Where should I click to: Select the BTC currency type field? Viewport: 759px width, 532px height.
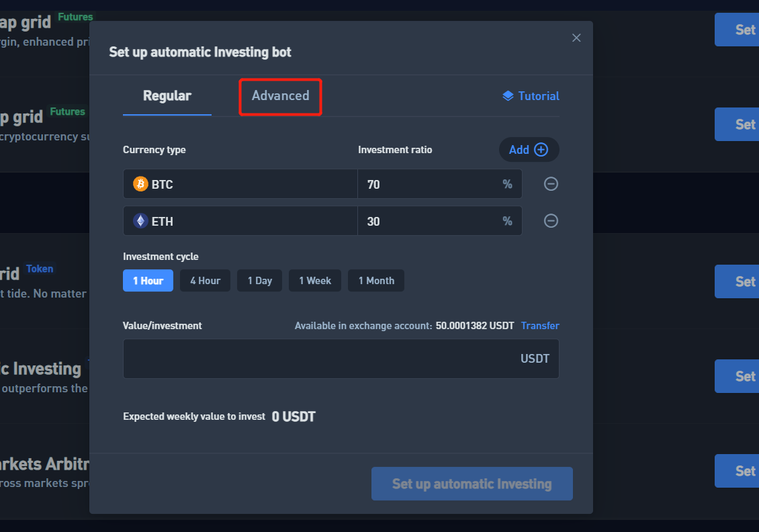click(240, 184)
